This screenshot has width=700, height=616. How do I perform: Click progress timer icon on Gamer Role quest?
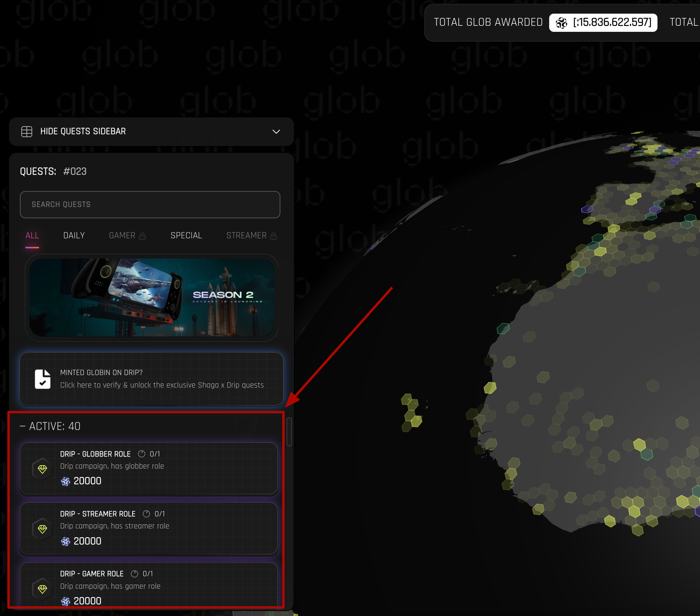(134, 574)
